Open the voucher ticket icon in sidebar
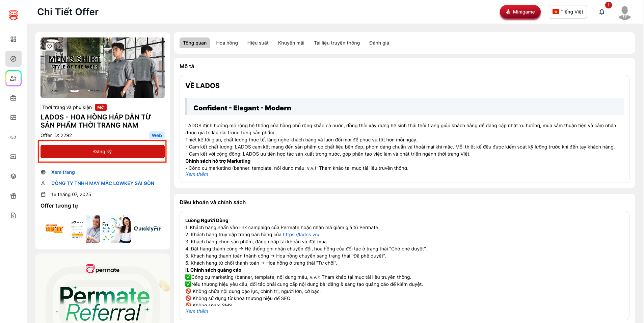Viewport: 644px width, 323px height. click(x=14, y=157)
